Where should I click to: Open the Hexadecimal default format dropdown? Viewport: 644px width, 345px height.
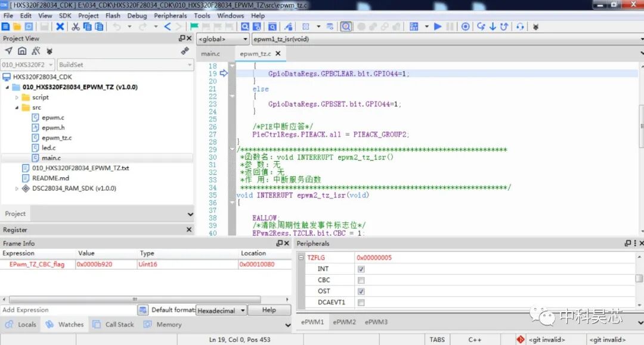(221, 310)
